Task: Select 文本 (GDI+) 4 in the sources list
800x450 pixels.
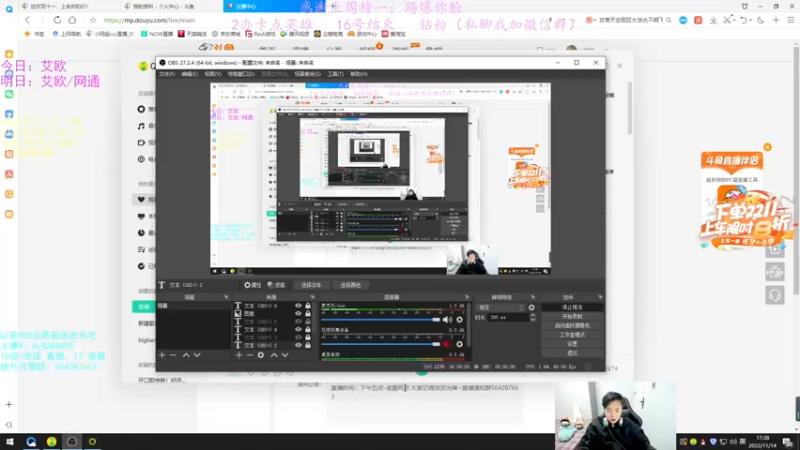Action: (261, 329)
